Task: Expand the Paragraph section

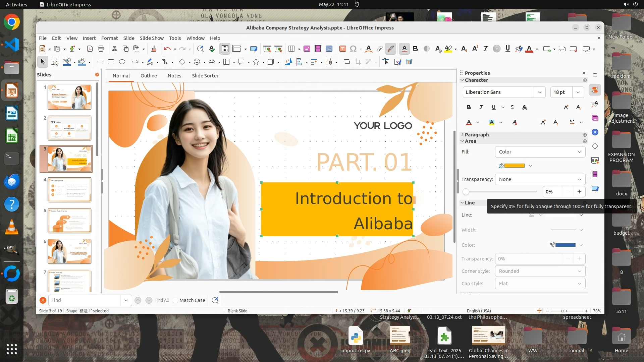Action: [477, 135]
